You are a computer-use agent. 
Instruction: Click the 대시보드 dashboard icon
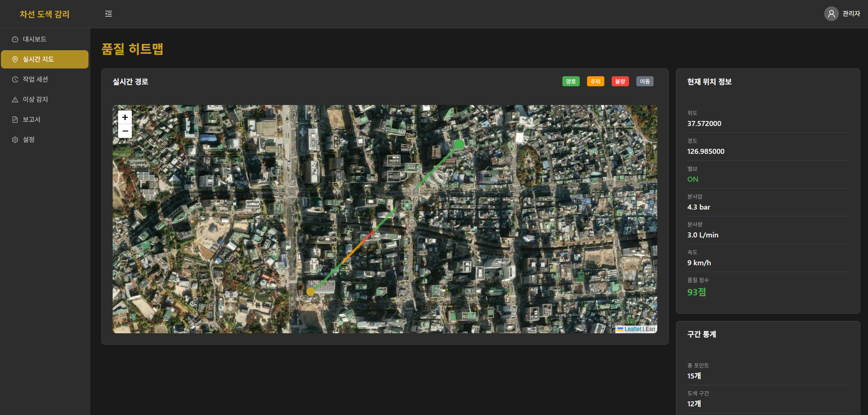15,39
